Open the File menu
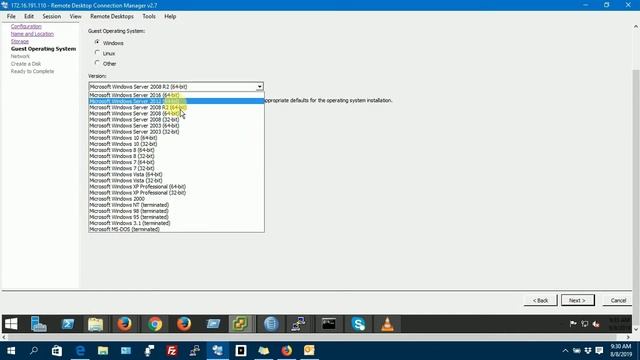The width and height of the screenshot is (640, 360). 11,16
